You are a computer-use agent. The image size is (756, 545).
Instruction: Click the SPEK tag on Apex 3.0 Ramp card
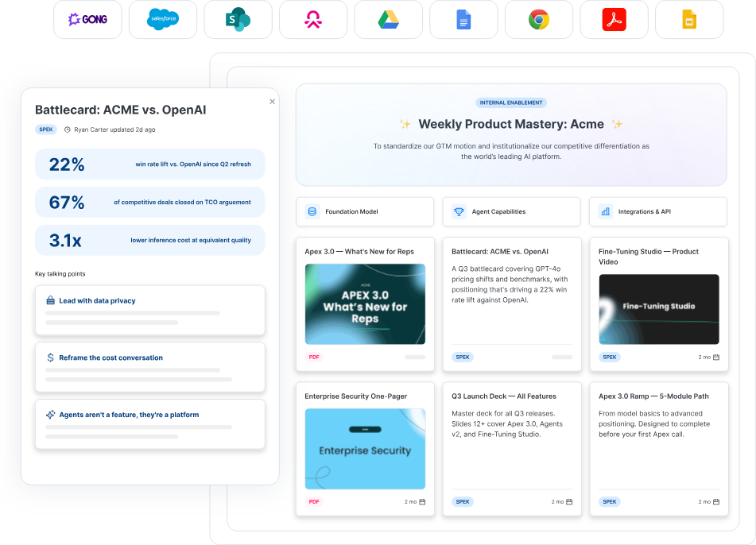point(610,501)
